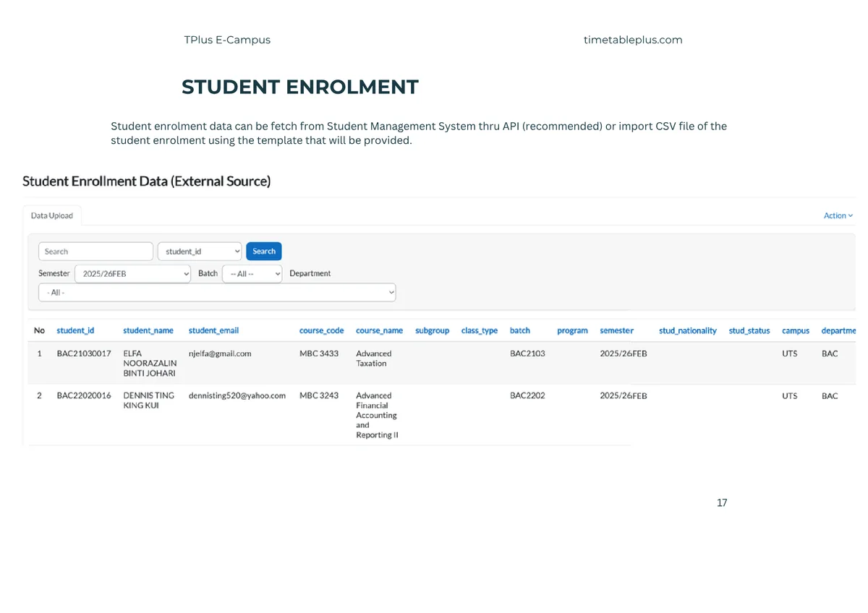Viewport: 868px width, 613px height.
Task: Sort by campus column header
Action: pos(796,330)
